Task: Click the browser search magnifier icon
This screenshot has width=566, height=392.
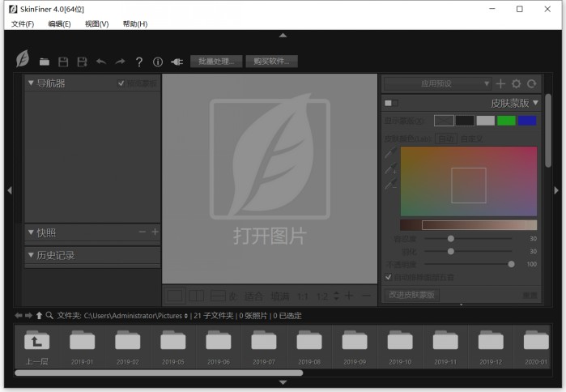Action: coord(49,316)
